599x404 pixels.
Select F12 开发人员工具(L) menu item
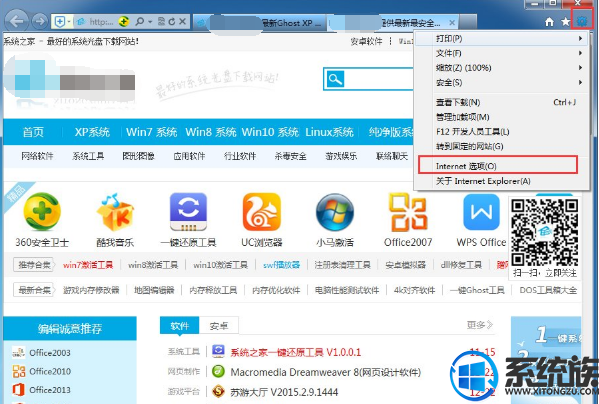pyautogui.click(x=501, y=132)
